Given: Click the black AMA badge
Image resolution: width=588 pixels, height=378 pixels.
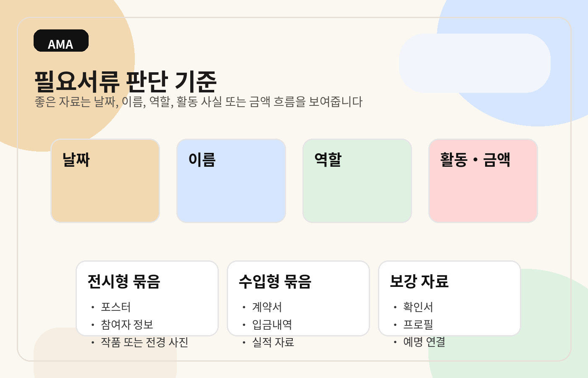Looking at the screenshot, I should [61, 41].
